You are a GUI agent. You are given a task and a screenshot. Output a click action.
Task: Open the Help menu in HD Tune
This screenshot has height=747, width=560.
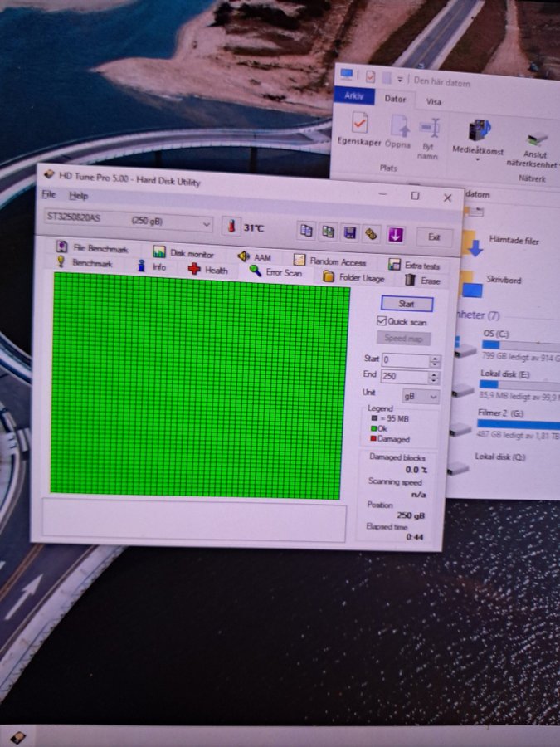pyautogui.click(x=78, y=195)
